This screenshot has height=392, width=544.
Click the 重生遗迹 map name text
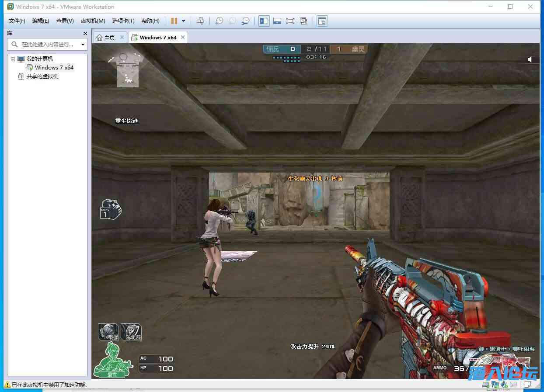coord(127,121)
